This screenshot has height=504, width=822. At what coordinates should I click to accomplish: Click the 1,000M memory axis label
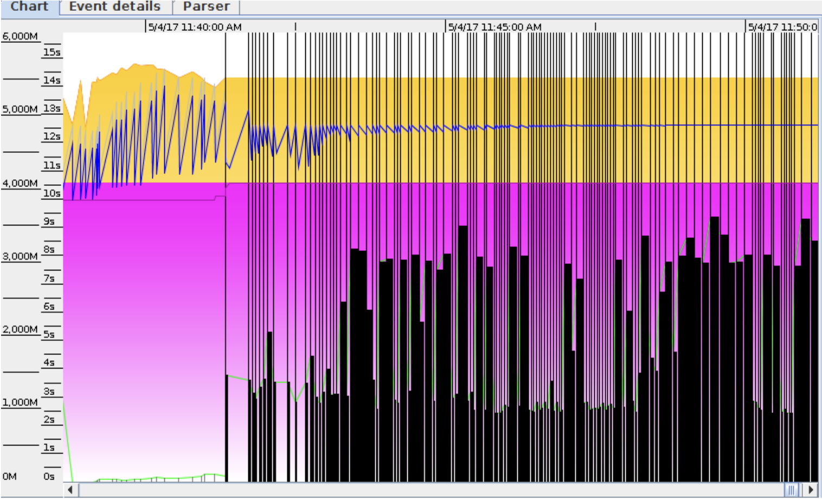(20, 402)
